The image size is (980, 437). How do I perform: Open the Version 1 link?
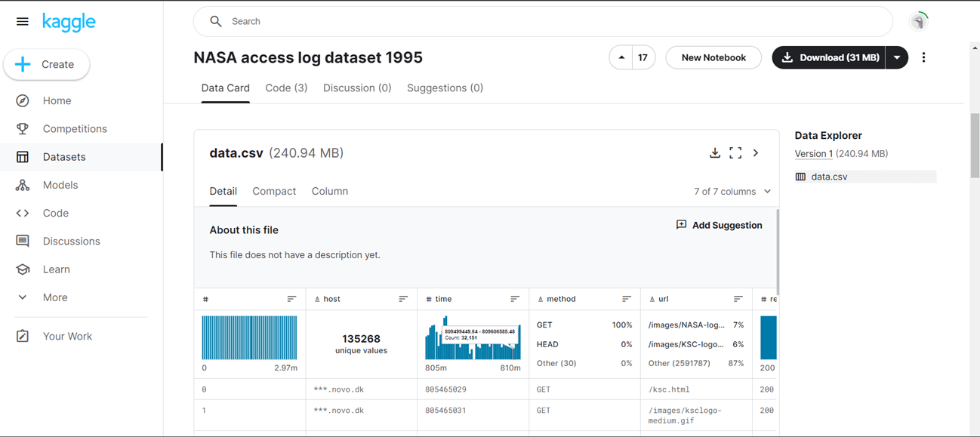tap(814, 154)
